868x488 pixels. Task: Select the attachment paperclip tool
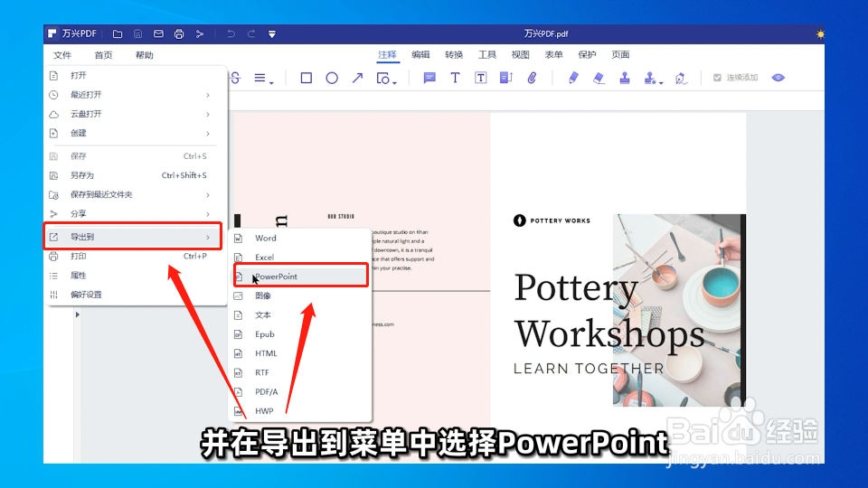pos(532,78)
